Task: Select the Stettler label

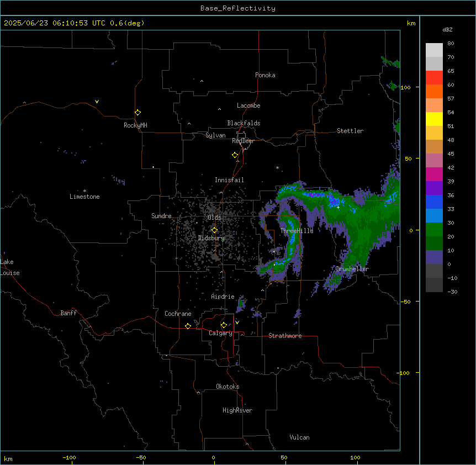Action: pyautogui.click(x=350, y=131)
